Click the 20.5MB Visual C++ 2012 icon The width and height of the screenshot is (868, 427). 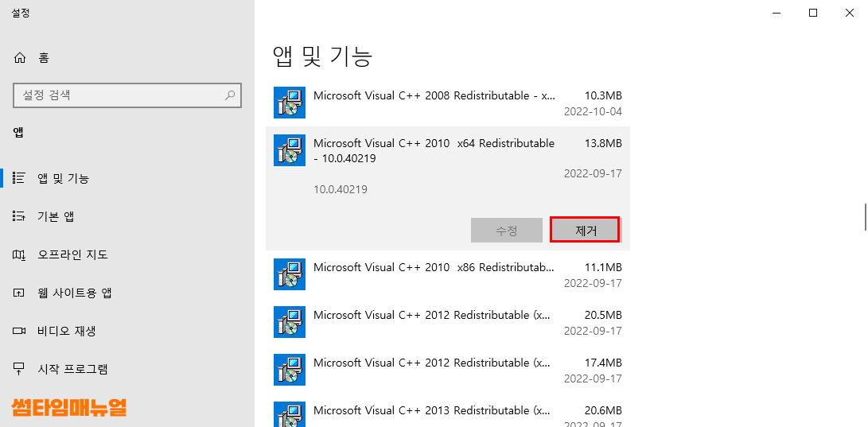(x=290, y=322)
